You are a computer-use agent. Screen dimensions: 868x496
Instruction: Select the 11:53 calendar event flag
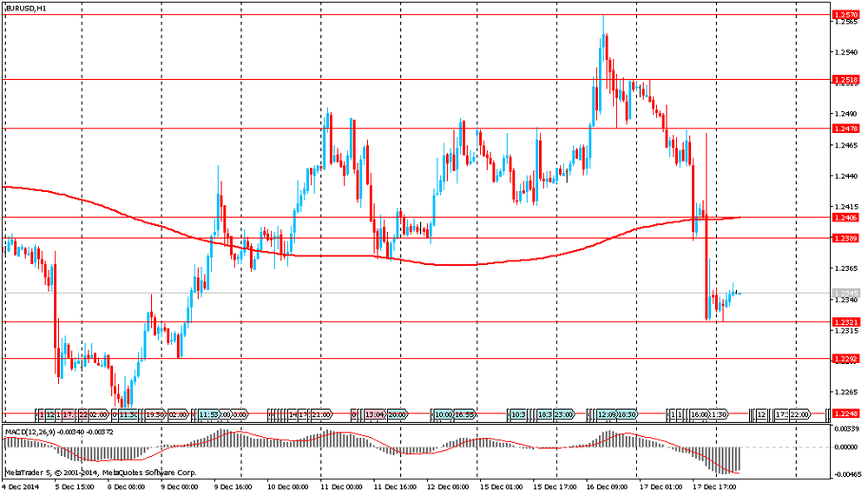(208, 415)
